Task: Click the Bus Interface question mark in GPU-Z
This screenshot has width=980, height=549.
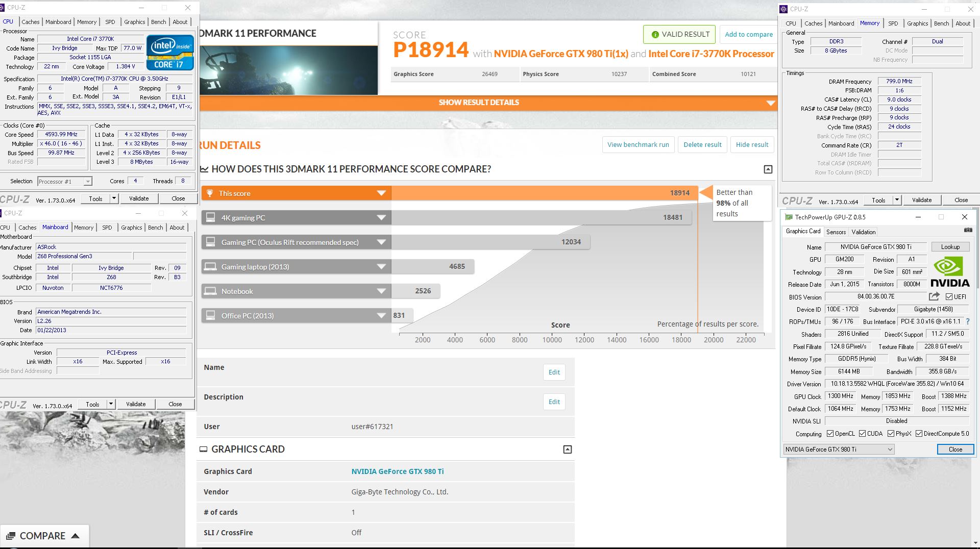Action: pos(968,321)
